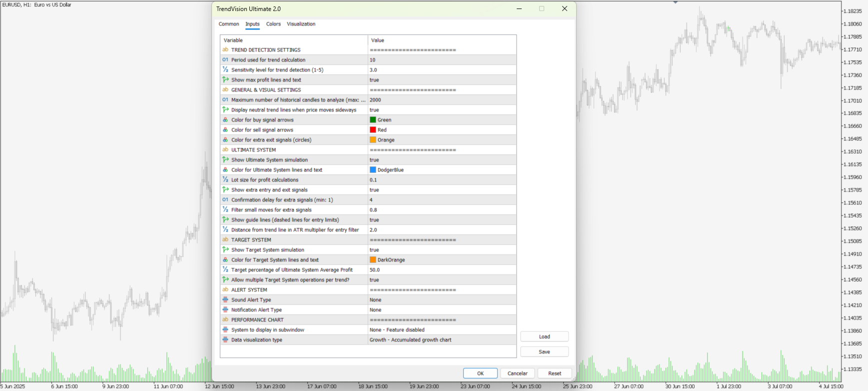Click the enum icon beside Notification Alert Type
The image size is (868, 391).
tap(225, 309)
